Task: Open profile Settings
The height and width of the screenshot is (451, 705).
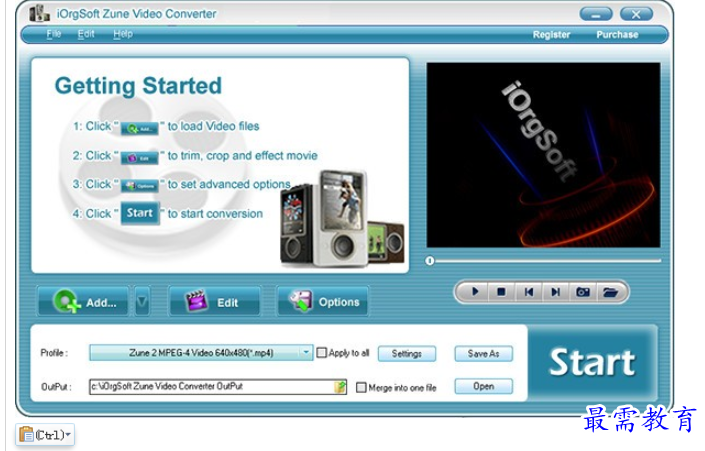Action: point(406,353)
